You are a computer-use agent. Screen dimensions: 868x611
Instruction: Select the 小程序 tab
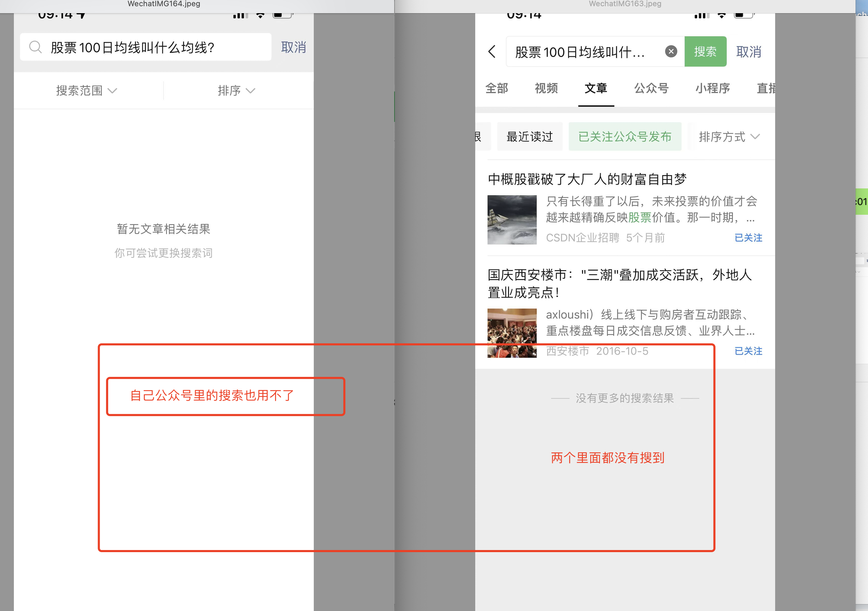712,88
